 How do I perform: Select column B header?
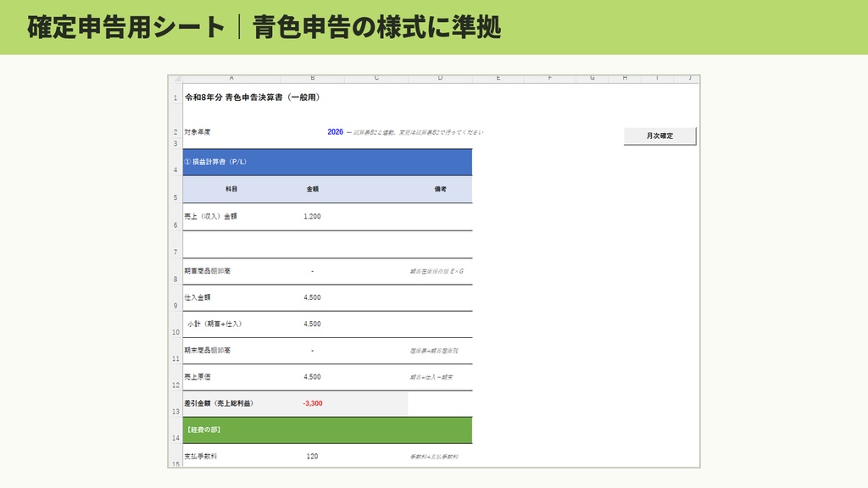pos(312,79)
